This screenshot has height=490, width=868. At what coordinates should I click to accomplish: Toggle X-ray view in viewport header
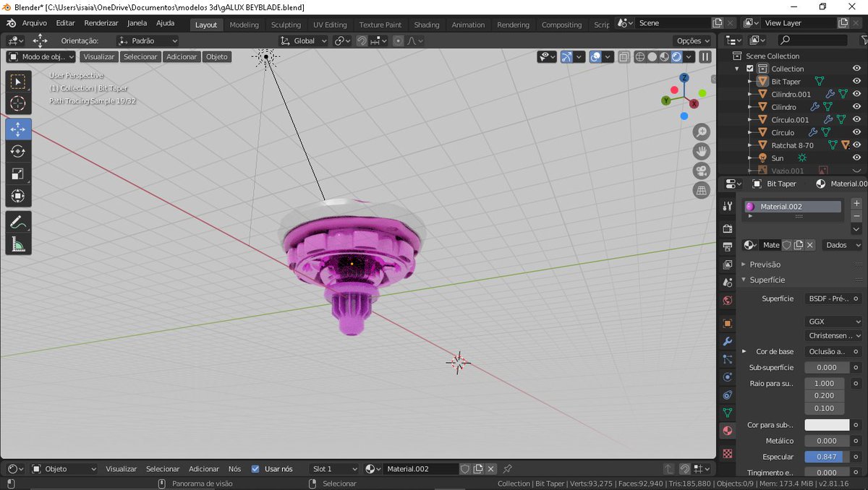pyautogui.click(x=624, y=56)
